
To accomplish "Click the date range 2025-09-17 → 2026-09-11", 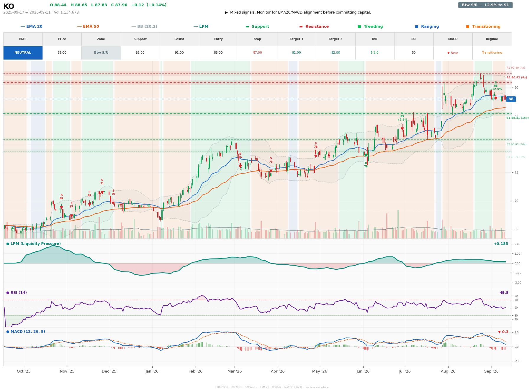I will 27,12.
